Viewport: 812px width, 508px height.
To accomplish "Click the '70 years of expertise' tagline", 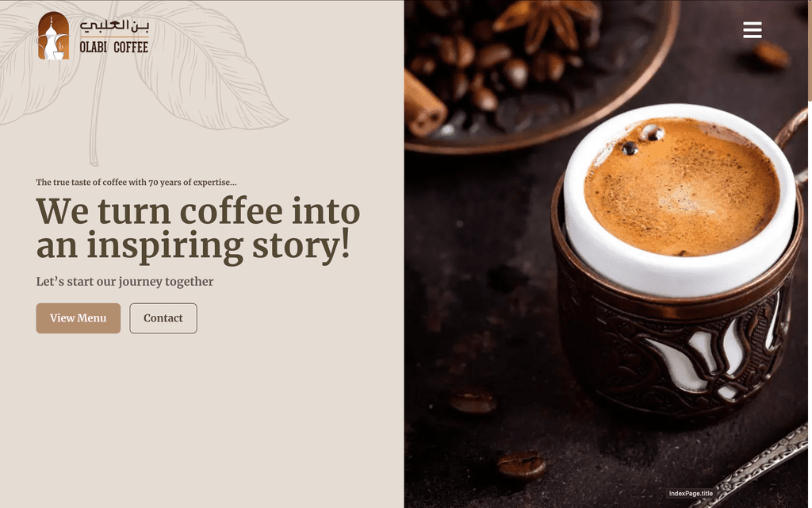I will [x=136, y=182].
